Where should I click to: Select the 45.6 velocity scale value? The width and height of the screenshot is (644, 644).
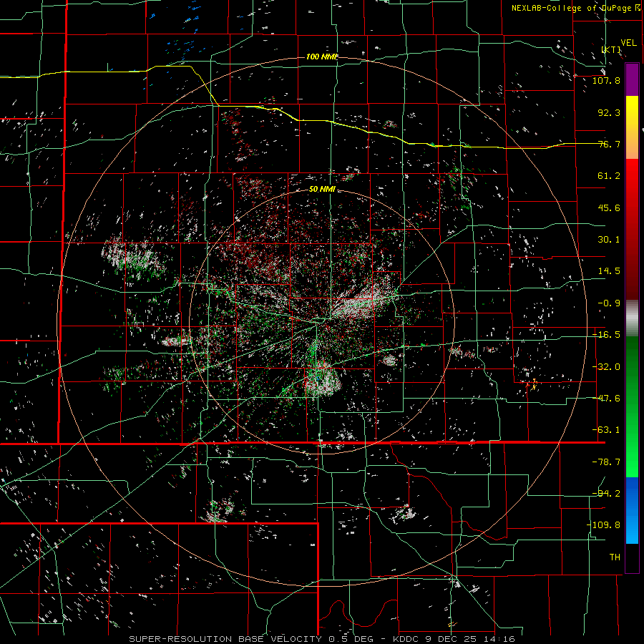(609, 208)
